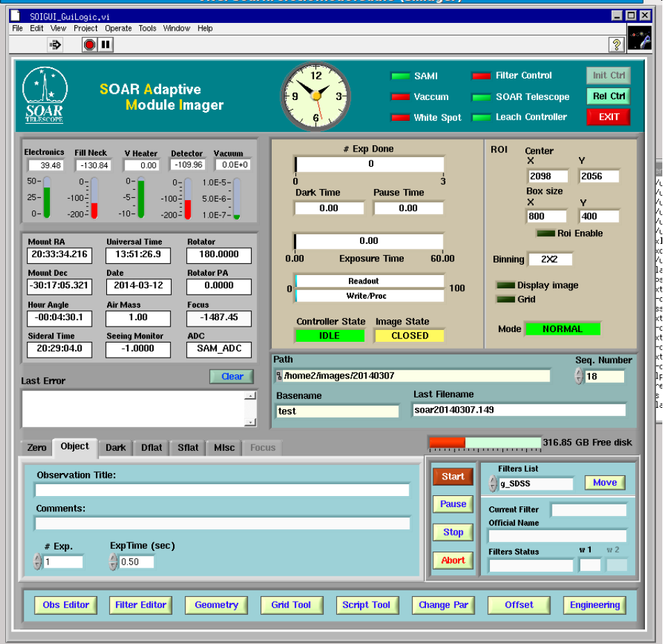663x644 pixels.
Task: Click the SAMI green status indicator
Action: [x=400, y=76]
